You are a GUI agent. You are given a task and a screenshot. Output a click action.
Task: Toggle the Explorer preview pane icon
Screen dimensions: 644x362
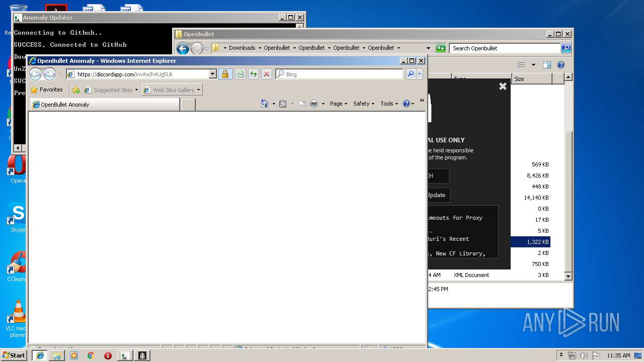pos(547,65)
